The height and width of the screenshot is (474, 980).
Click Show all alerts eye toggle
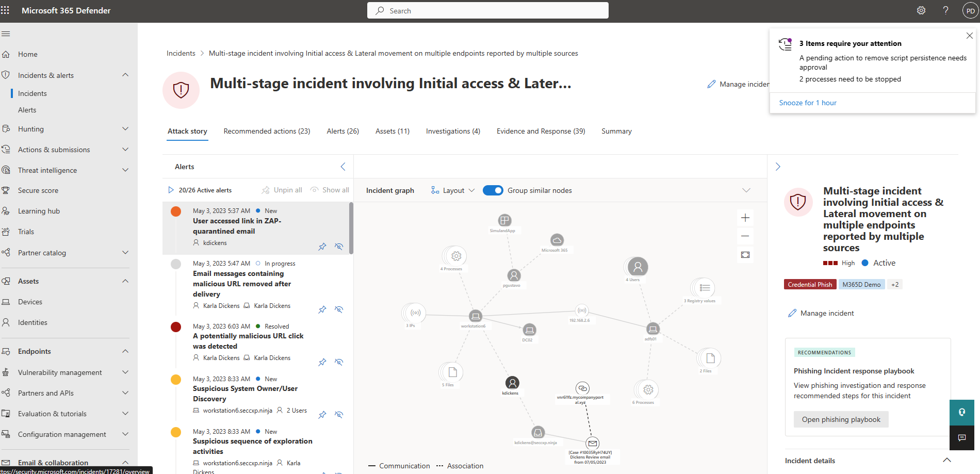click(330, 190)
